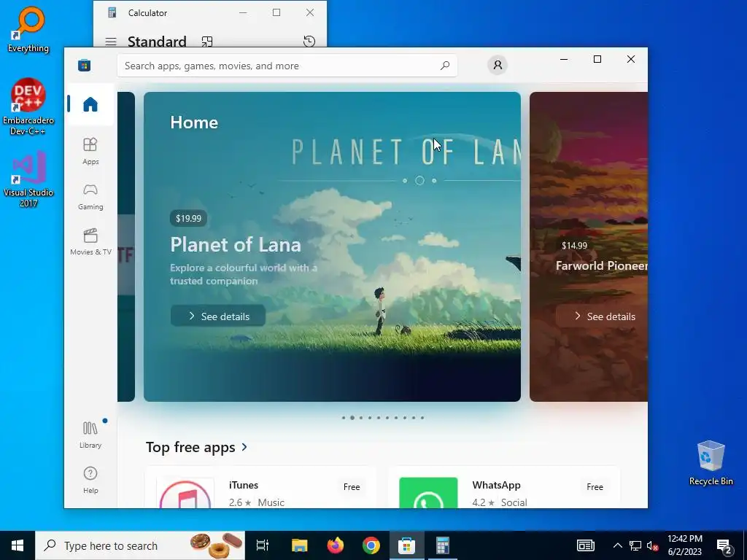The image size is (747, 560).
Task: Open Movies & TV section in sidebar
Action: click(x=90, y=242)
